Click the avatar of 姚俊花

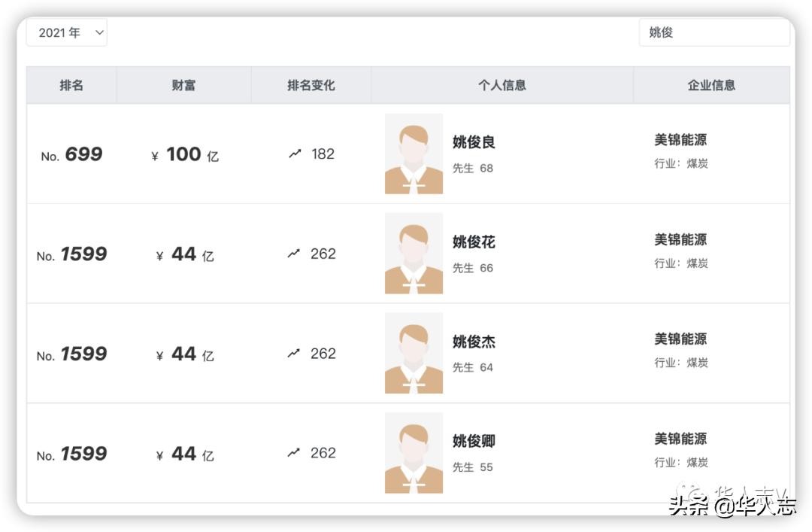tap(414, 254)
